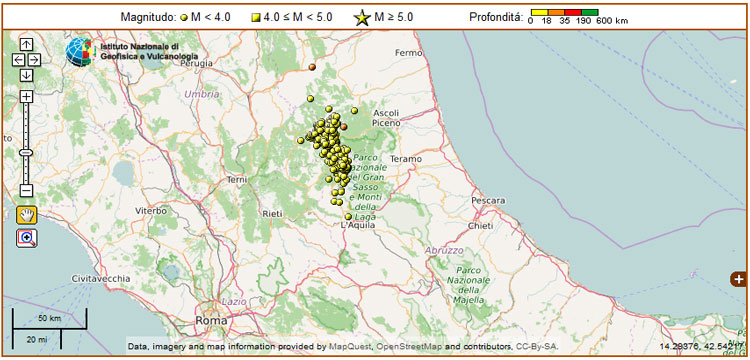Expand the layer switcher plus button
Screen dimensions: 750x360
[738, 279]
